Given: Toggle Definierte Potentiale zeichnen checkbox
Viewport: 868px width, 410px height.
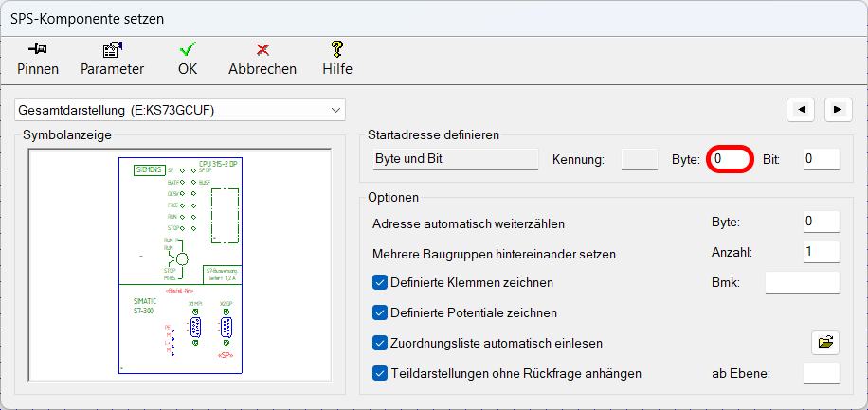Looking at the screenshot, I should coord(381,312).
